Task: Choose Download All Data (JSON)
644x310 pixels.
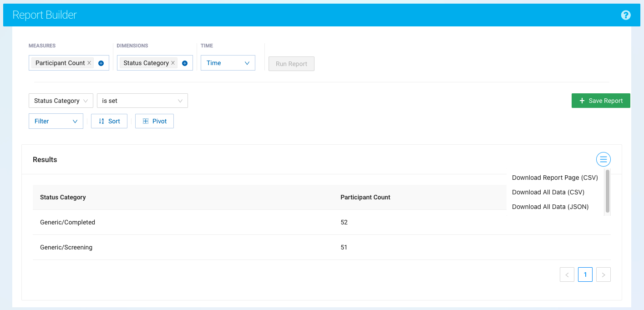Action: (x=550, y=207)
